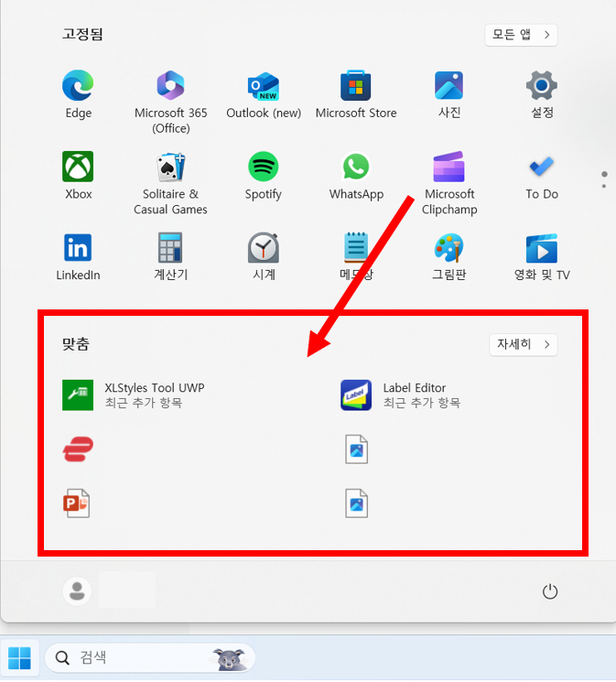This screenshot has width=616, height=682.
Task: Open WhatsApp from the Start menu
Action: coord(356,175)
